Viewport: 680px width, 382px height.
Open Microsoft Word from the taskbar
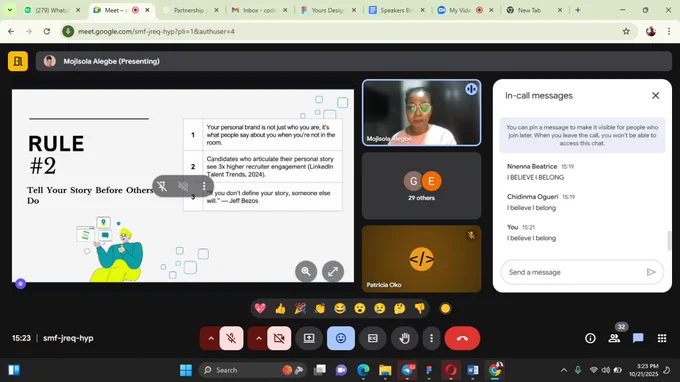473,370
